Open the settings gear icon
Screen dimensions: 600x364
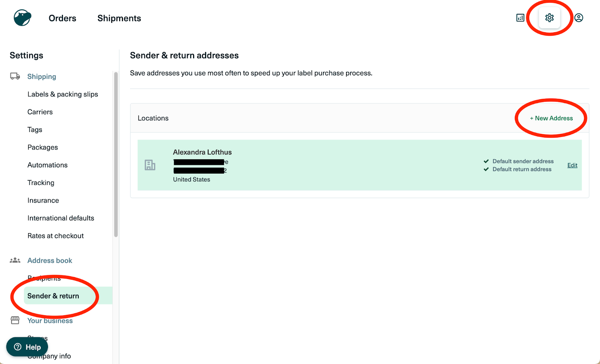pyautogui.click(x=549, y=18)
